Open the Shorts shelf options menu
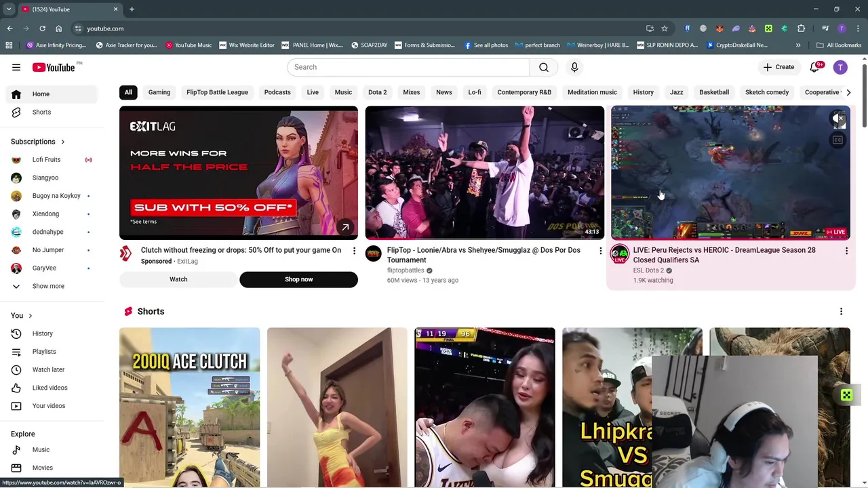Viewport: 868px width, 488px height. pyautogui.click(x=841, y=312)
